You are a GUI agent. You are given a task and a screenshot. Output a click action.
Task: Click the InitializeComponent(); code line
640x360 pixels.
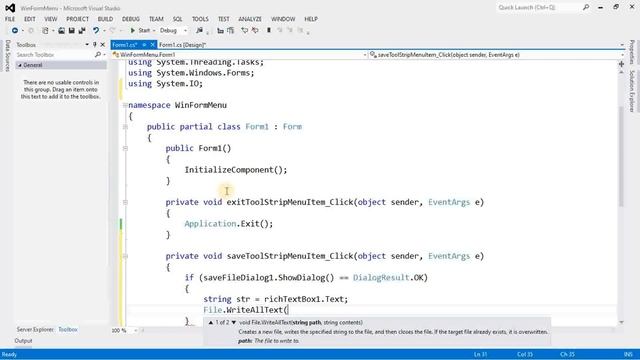tap(236, 170)
